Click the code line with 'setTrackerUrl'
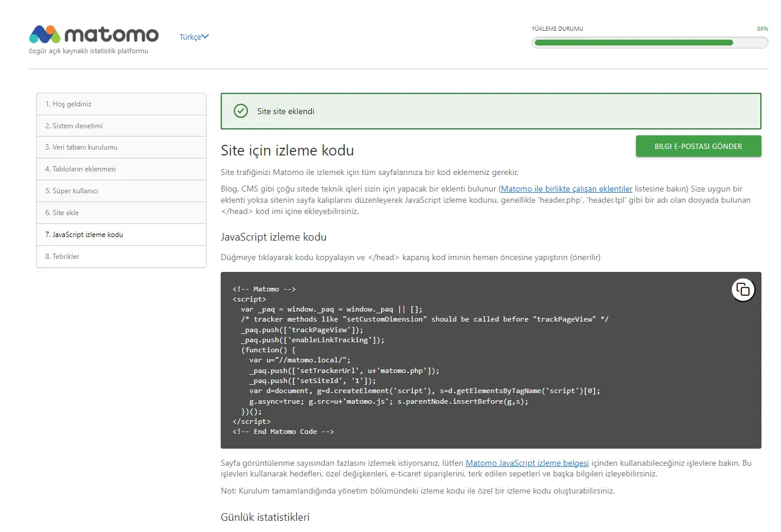 344,371
